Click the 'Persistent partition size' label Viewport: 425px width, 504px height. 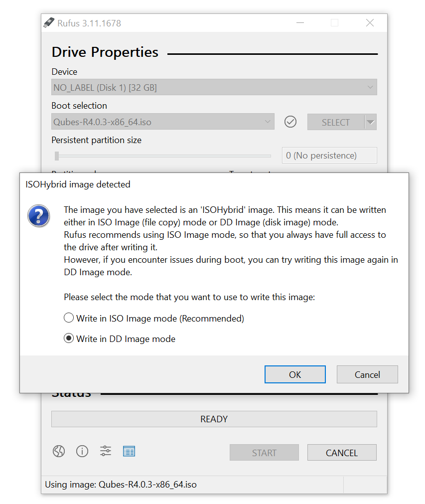(96, 140)
